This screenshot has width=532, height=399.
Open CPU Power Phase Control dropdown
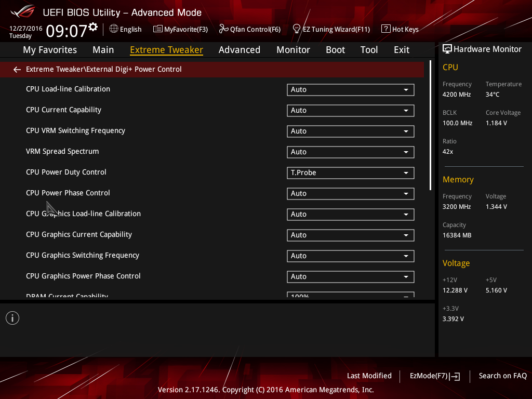pyautogui.click(x=351, y=193)
